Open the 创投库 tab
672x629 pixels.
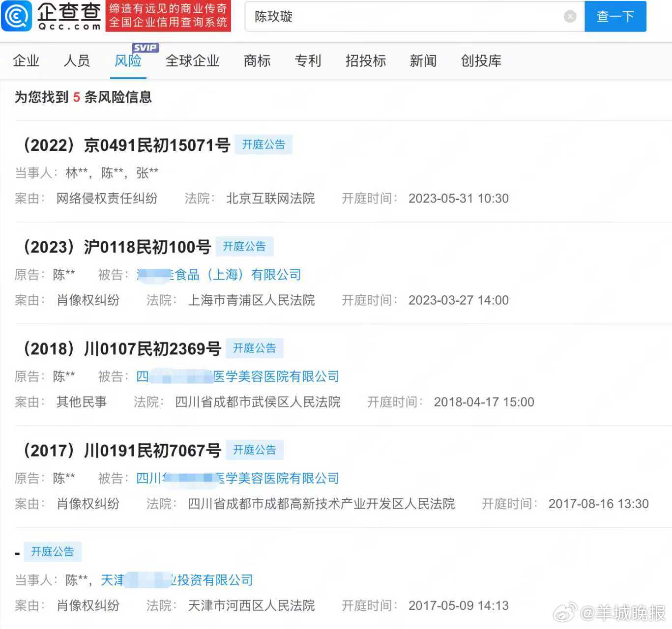click(x=481, y=61)
